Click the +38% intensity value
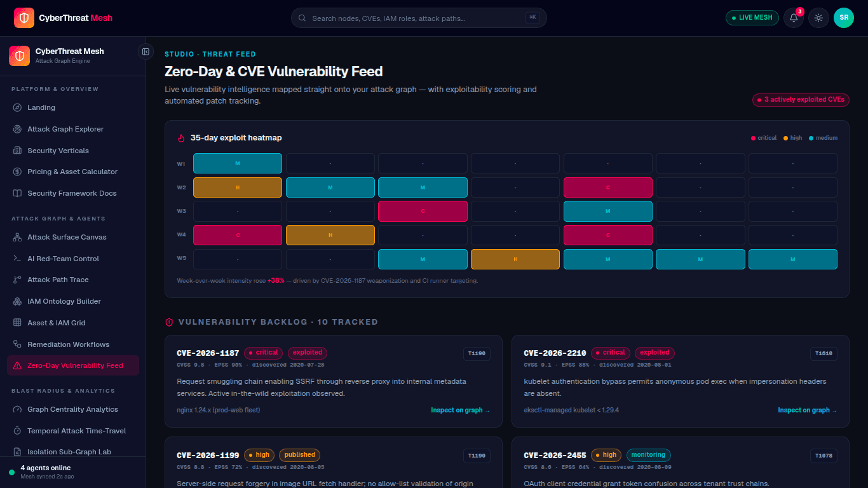The image size is (868, 488). pos(276,280)
